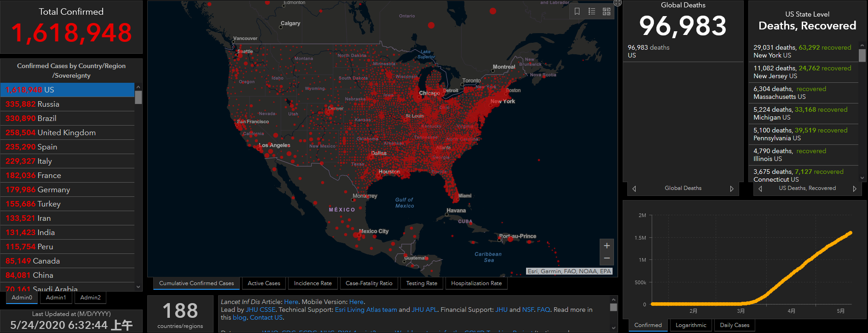The width and height of the screenshot is (868, 333).
Task: Zoom in on the map with plus button
Action: pos(607,246)
